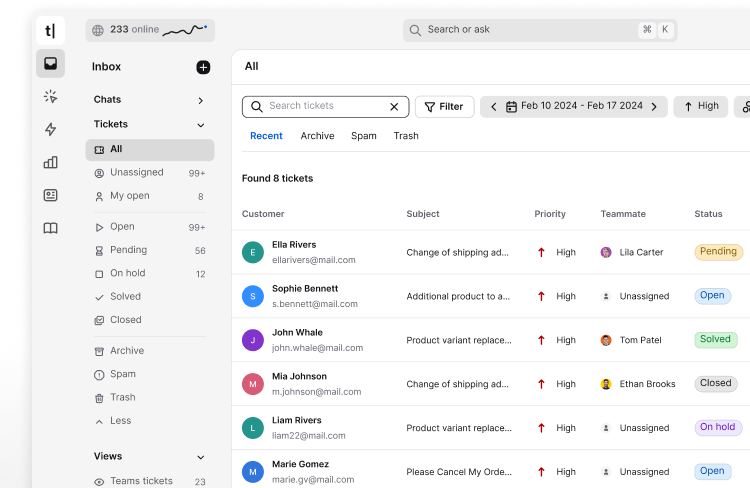This screenshot has height=488, width=750.
Task: Switch to the Spam tab
Action: 363,136
